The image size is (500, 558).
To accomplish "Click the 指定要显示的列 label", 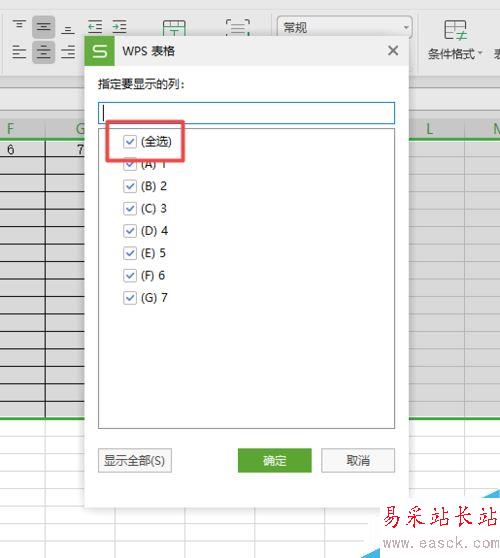I will pyautogui.click(x=141, y=84).
